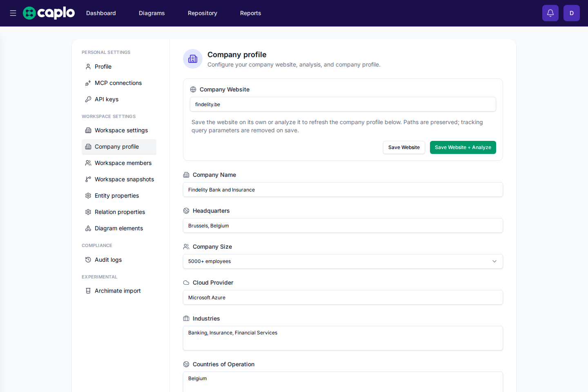Open Relation properties page
This screenshot has width=588, height=392.
tap(119, 212)
